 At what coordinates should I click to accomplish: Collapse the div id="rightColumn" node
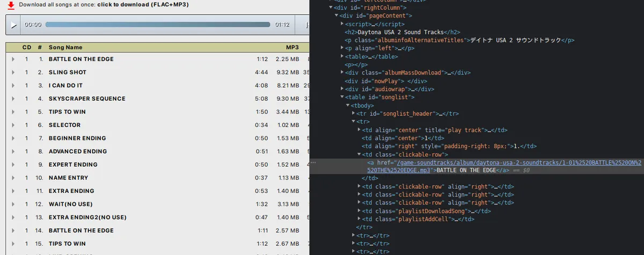point(330,8)
